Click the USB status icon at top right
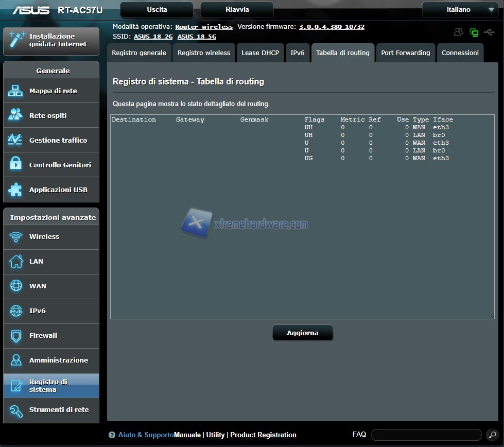Viewport: 504px width, 447px height. (489, 32)
